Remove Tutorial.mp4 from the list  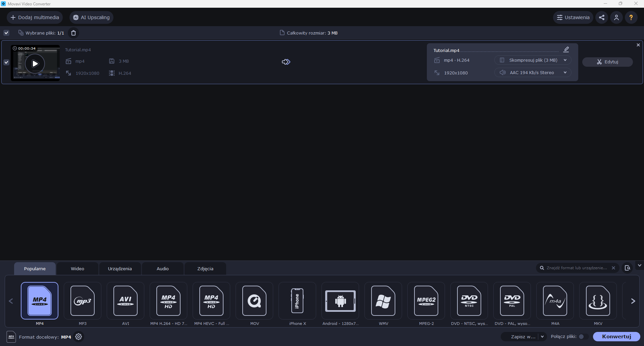pos(638,45)
